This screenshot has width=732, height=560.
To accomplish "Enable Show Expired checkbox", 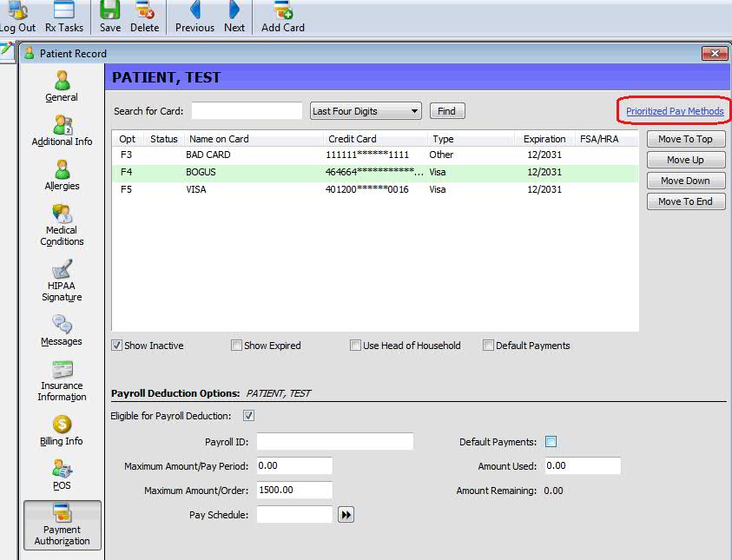I will (x=237, y=346).
